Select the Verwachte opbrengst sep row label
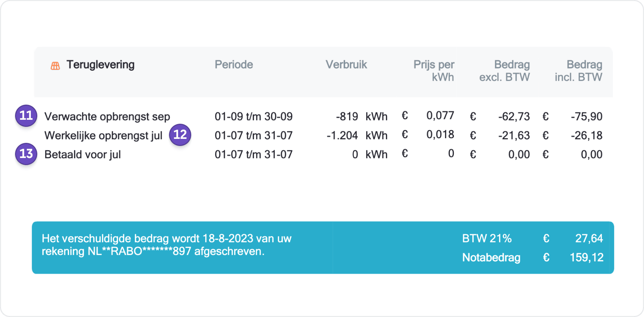The width and height of the screenshot is (644, 317). point(107,116)
